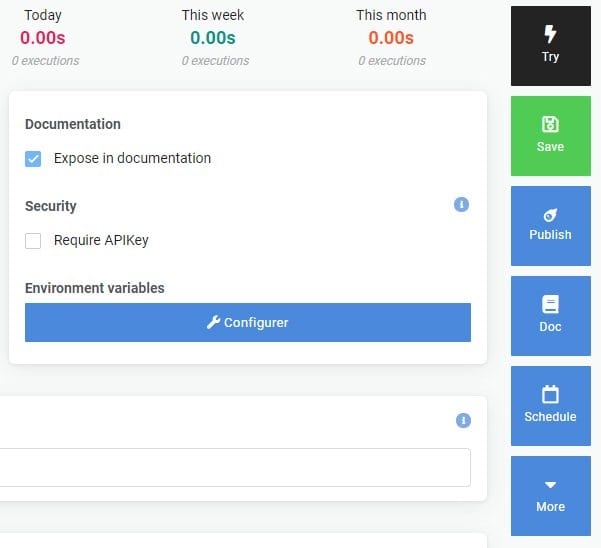Click the info icon beside Security
The width and height of the screenshot is (601, 548).
coord(461,204)
